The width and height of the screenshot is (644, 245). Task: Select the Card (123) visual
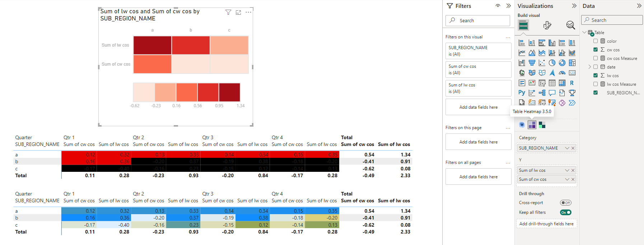click(572, 73)
